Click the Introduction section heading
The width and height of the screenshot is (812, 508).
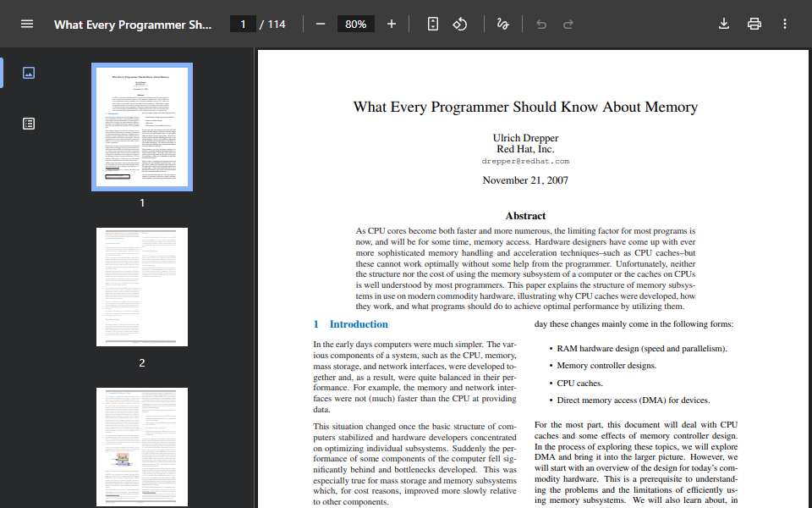click(x=359, y=324)
